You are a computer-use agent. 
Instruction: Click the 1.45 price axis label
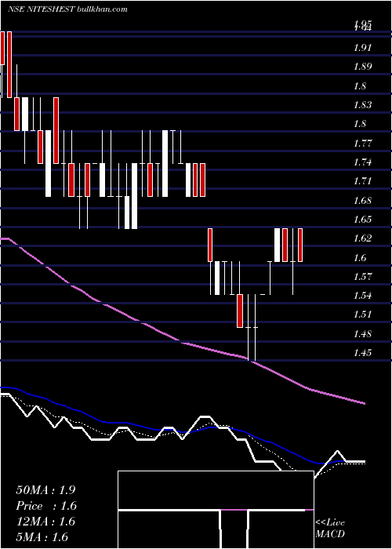[362, 353]
